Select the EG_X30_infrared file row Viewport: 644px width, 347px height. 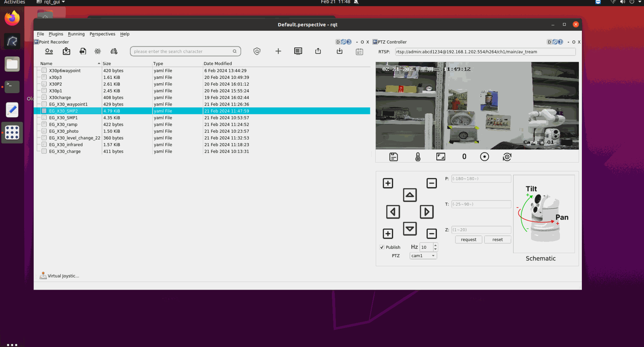tap(66, 145)
